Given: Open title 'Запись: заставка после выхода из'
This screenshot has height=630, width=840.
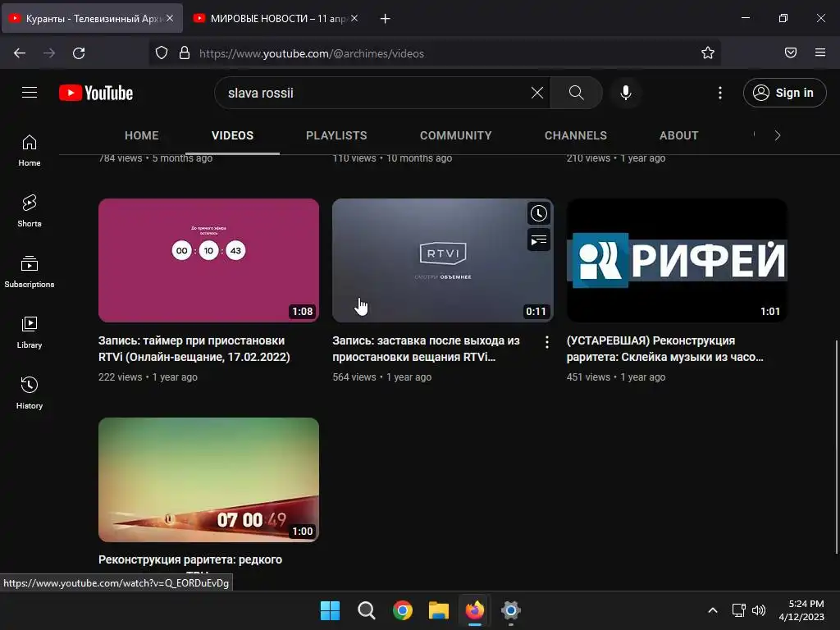Looking at the screenshot, I should tap(426, 349).
